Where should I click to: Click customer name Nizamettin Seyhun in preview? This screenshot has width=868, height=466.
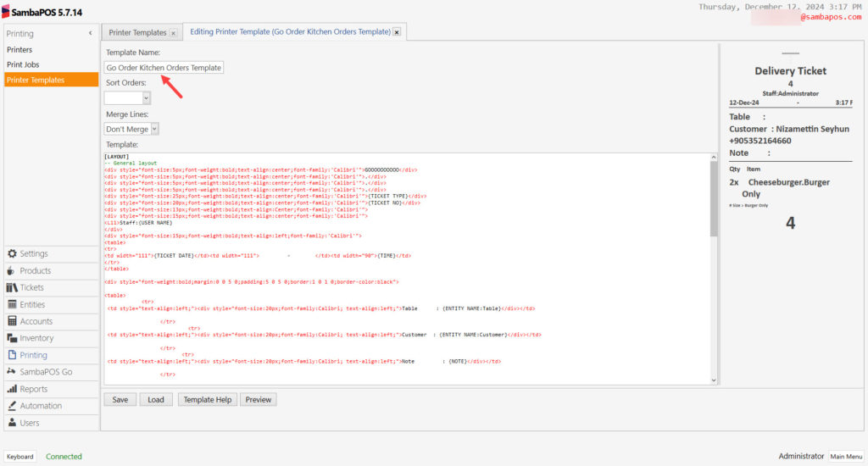[x=812, y=129]
